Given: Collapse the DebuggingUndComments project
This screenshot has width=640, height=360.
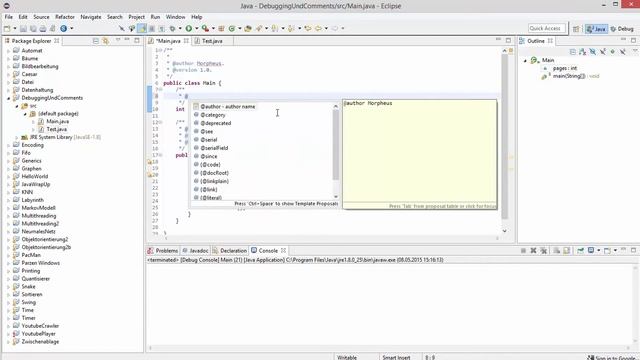Looking at the screenshot, I should (9, 98).
